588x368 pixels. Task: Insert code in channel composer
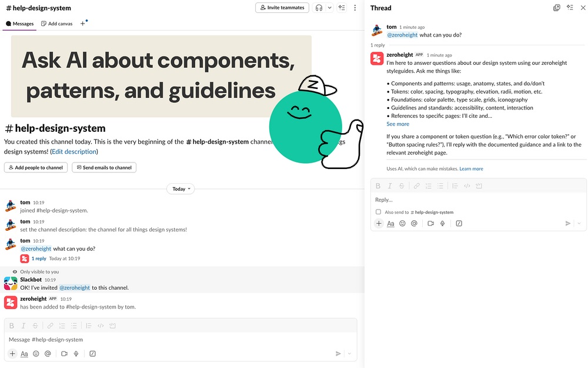click(101, 326)
